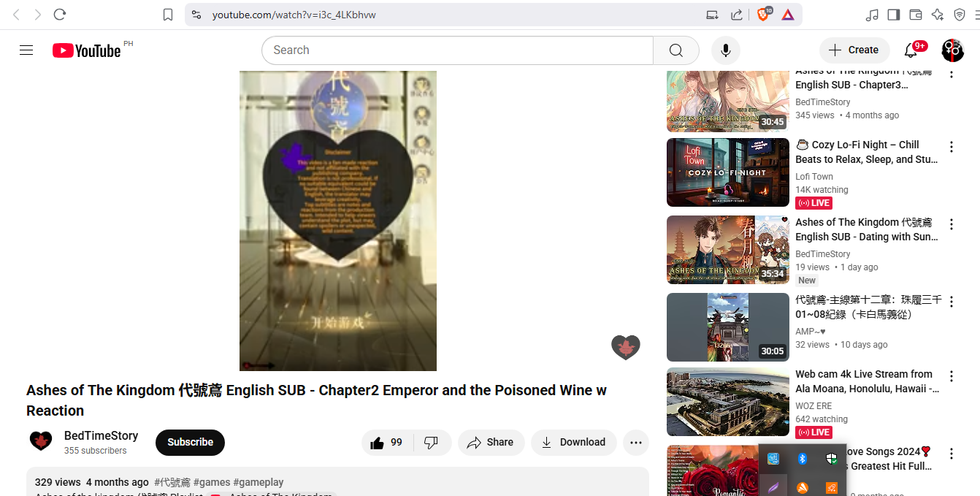
Task: Start voice search with the microphone
Action: point(726,50)
